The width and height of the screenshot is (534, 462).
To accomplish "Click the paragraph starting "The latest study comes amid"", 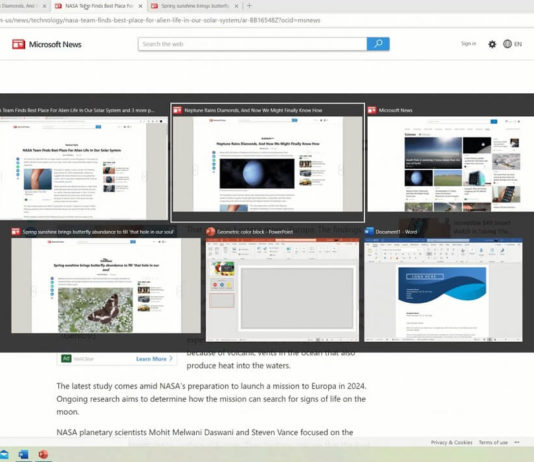I will (x=211, y=399).
